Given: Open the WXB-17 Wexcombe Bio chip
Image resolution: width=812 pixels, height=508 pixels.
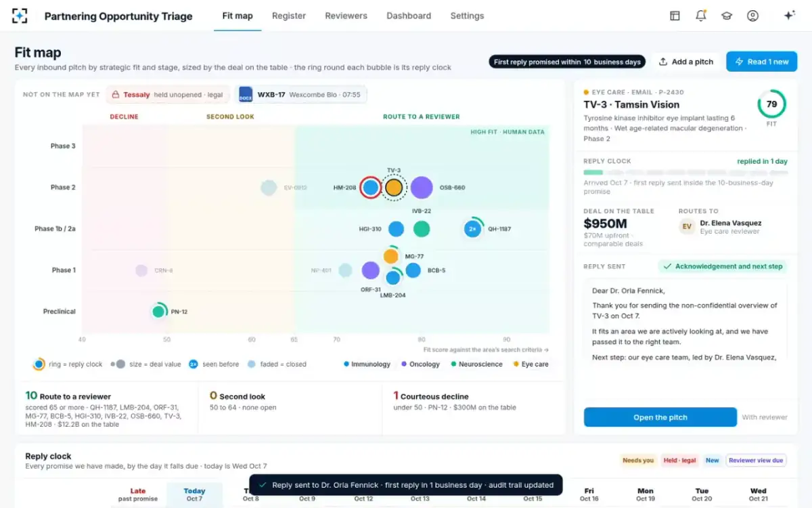Looking at the screenshot, I should click(x=302, y=95).
